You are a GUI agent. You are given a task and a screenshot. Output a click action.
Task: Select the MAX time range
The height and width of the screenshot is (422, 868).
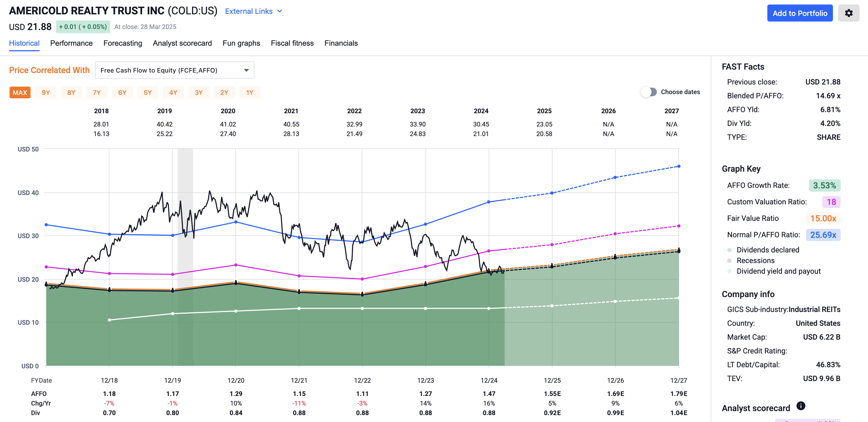(x=20, y=92)
